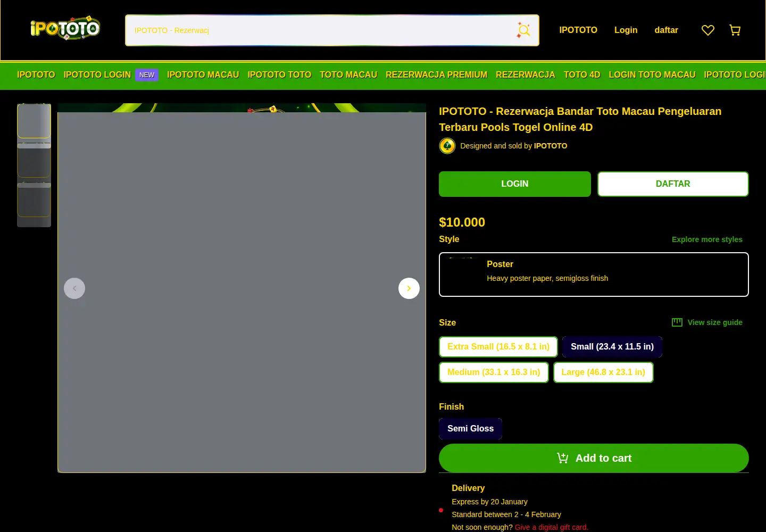Open TOTO 4D menu item
Viewport: 766px width, 532px height.
(582, 75)
